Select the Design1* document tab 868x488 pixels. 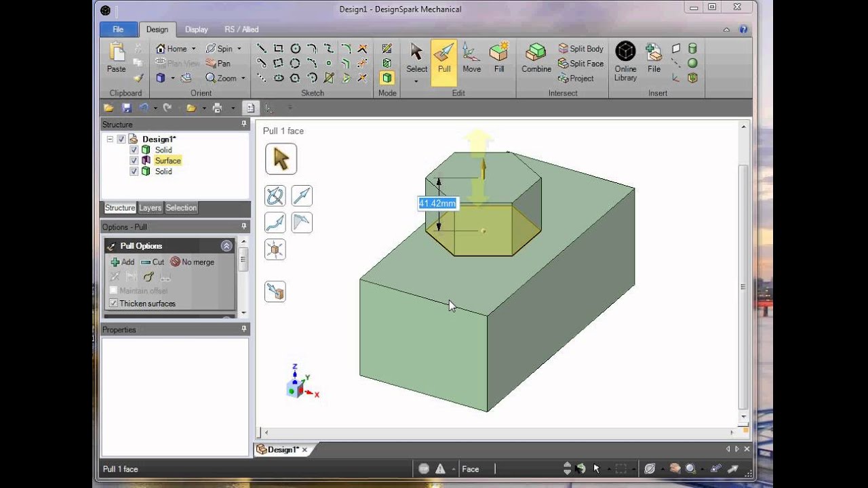[x=283, y=449]
